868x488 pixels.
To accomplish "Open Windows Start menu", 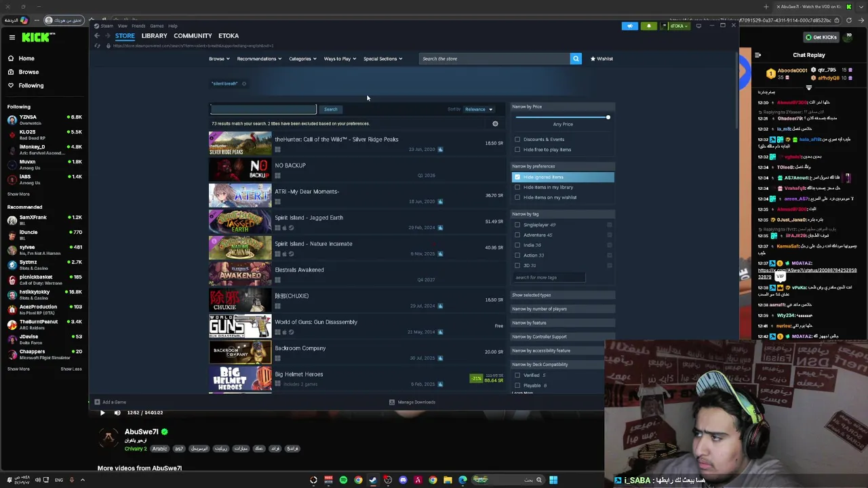I will point(553,480).
